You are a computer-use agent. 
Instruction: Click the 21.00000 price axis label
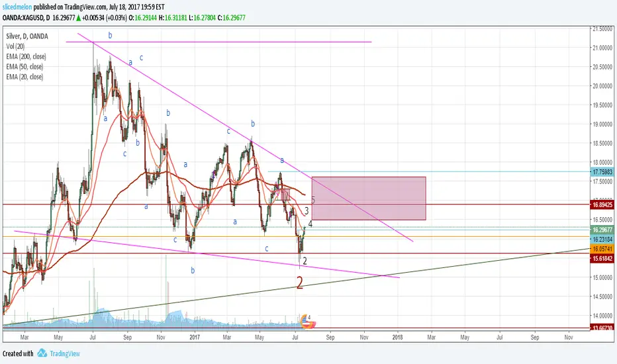pyautogui.click(x=602, y=48)
